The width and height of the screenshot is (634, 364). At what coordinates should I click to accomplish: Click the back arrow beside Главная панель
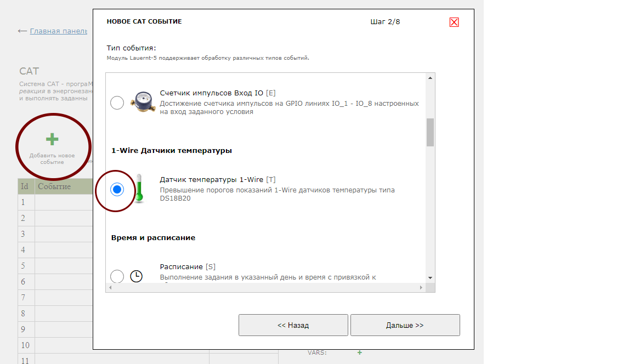(22, 31)
